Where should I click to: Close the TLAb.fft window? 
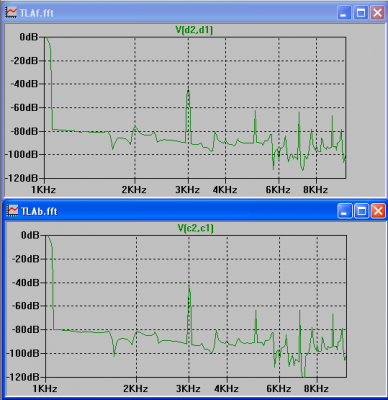click(x=378, y=211)
